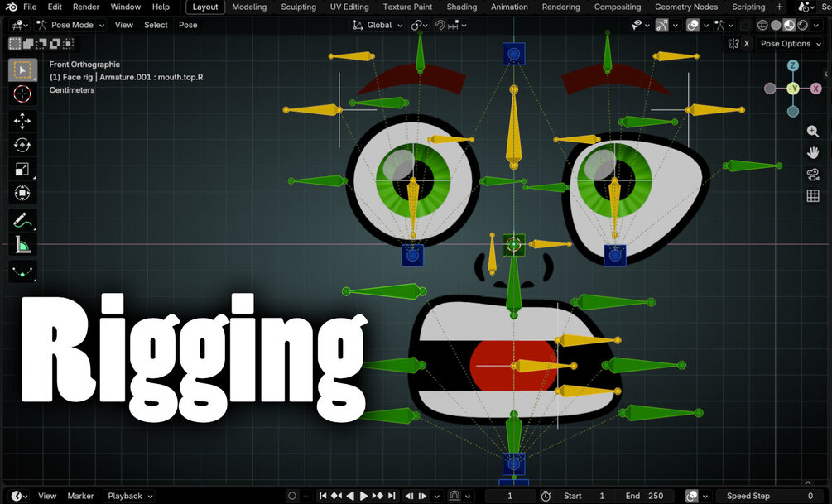This screenshot has height=504, width=832.
Task: Click the current frame field showing 1
Action: (510, 496)
